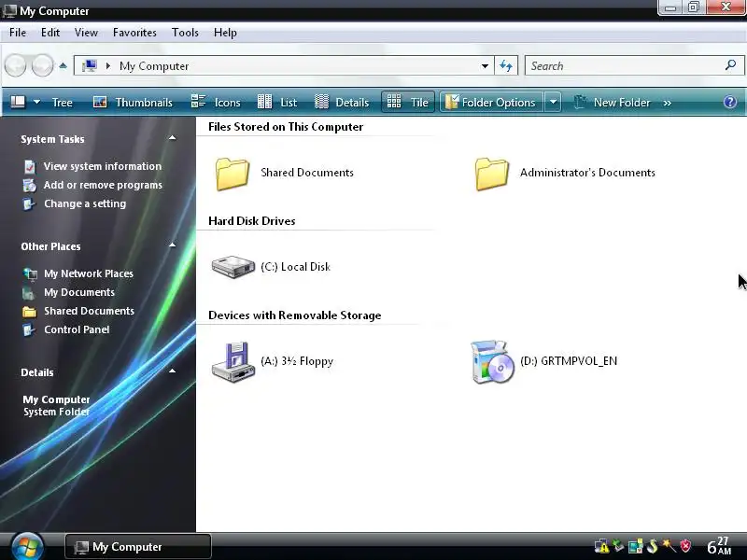Open the Tools menu
The height and width of the screenshot is (560, 747).
[185, 33]
